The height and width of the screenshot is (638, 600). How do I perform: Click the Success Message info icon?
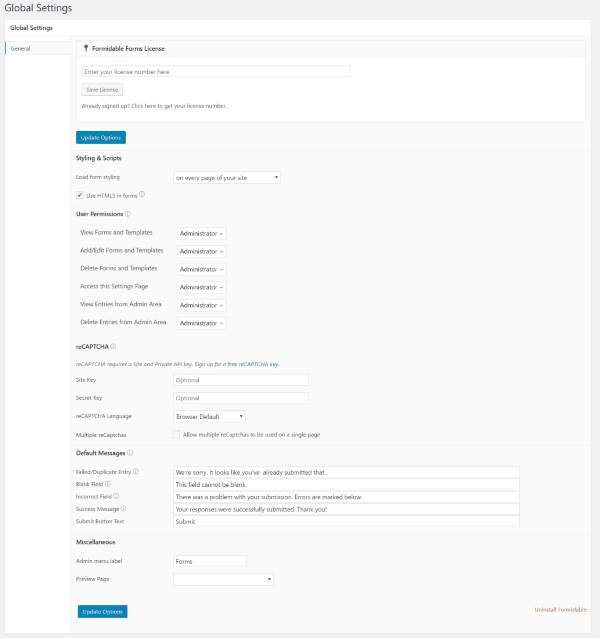tap(124, 508)
